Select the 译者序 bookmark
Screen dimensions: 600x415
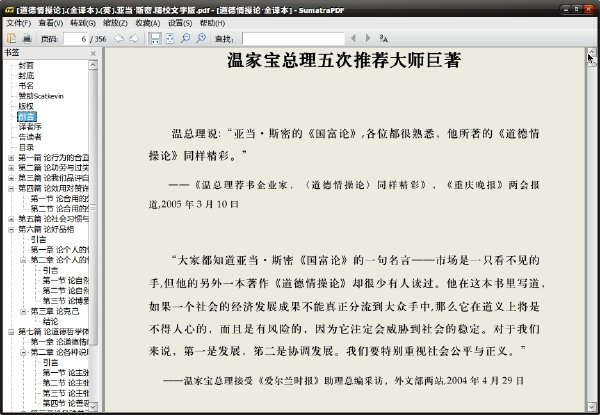30,127
